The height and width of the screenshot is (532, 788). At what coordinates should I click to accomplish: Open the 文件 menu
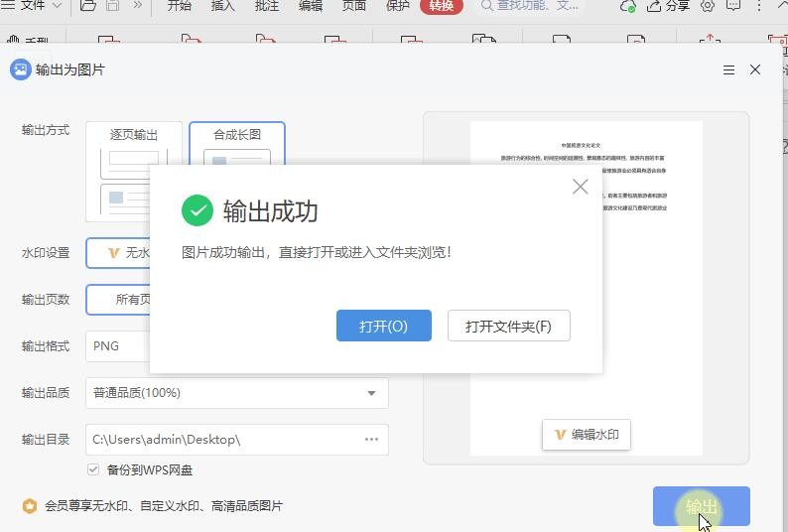point(33,6)
